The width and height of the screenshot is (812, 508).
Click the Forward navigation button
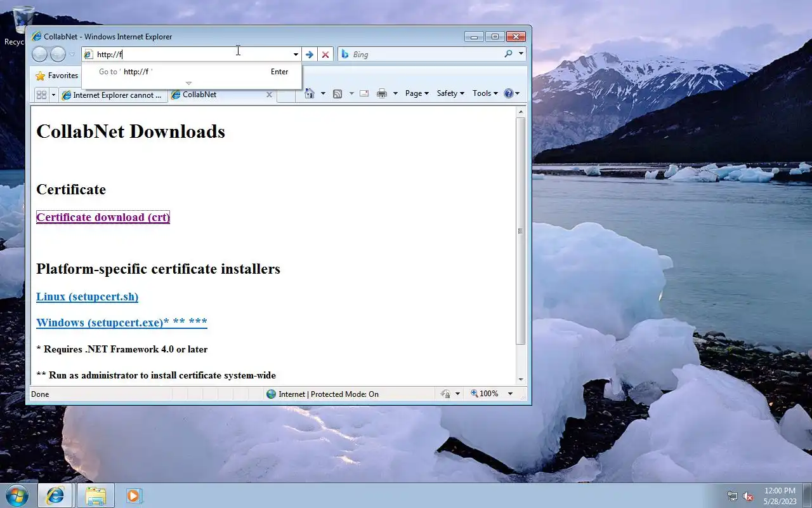58,55
